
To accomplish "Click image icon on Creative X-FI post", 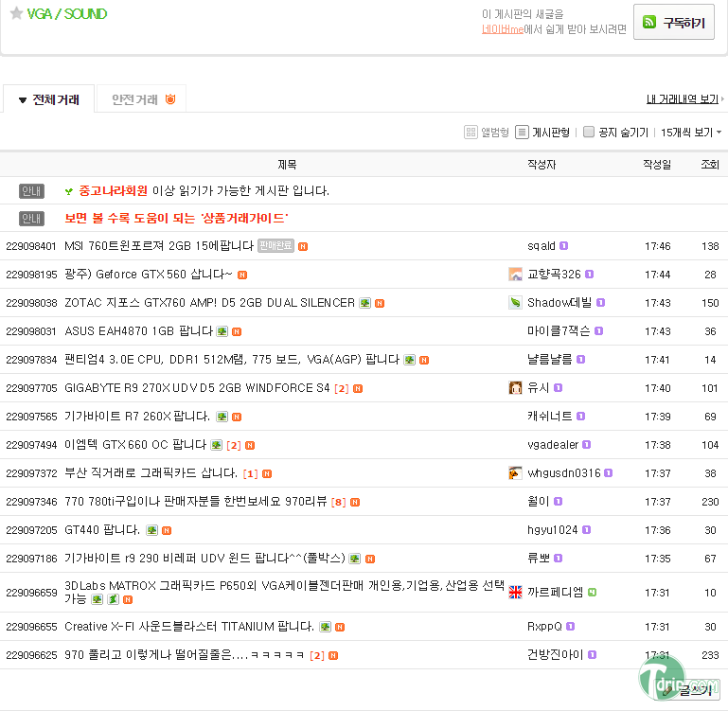I will (x=326, y=627).
